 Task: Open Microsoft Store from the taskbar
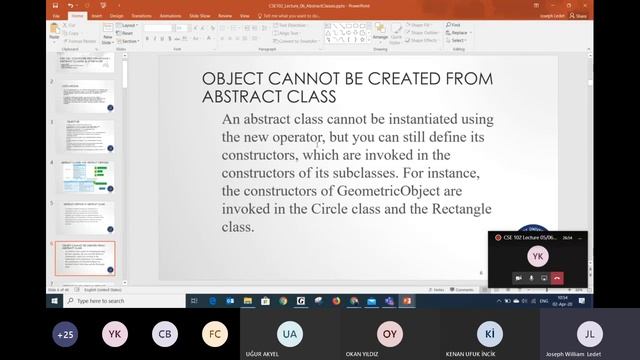point(265,301)
